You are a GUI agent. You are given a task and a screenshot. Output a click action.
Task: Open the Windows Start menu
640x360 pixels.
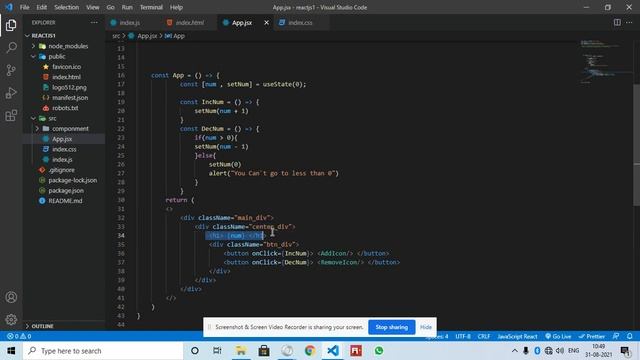click(11, 351)
